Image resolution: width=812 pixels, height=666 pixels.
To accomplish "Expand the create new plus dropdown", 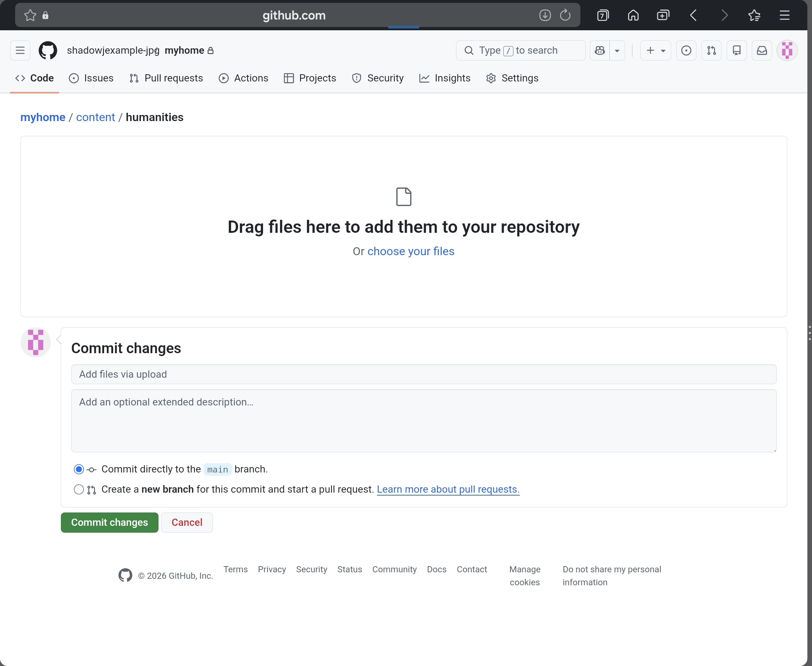I will pos(655,50).
